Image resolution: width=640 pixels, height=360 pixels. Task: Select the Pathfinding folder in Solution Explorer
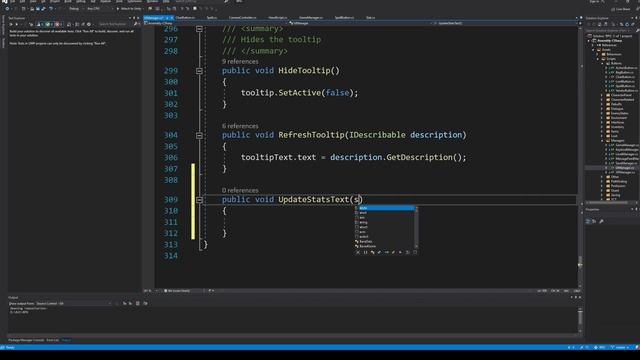(618, 181)
